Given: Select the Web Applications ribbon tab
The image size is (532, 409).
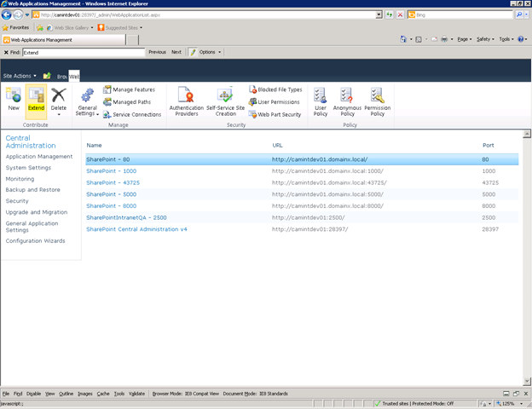Looking at the screenshot, I should coord(74,77).
